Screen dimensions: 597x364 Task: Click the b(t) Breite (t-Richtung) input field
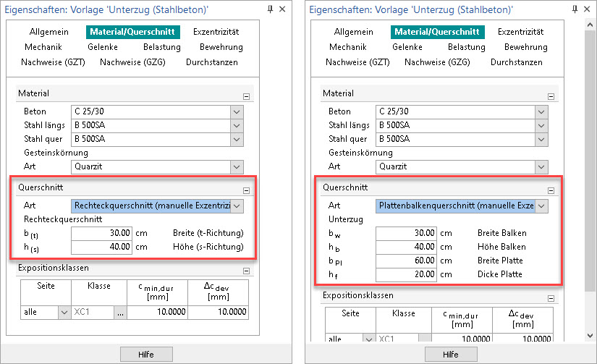coord(102,233)
